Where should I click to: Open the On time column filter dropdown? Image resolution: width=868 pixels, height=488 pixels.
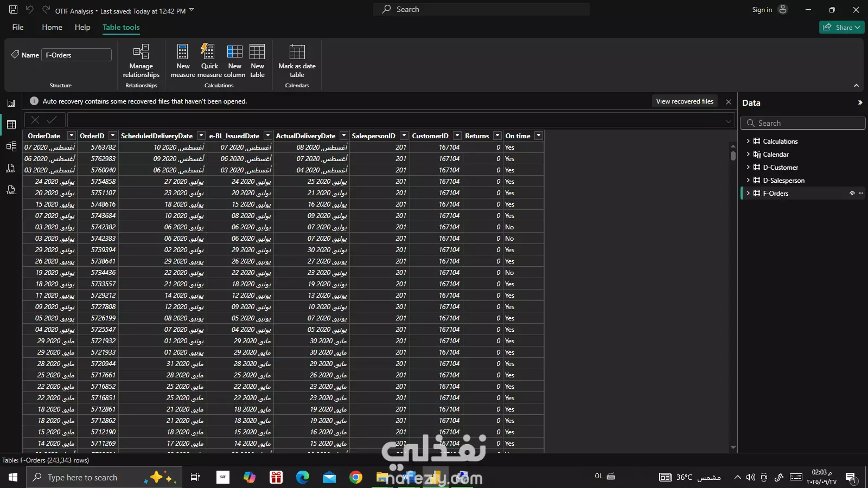click(539, 136)
